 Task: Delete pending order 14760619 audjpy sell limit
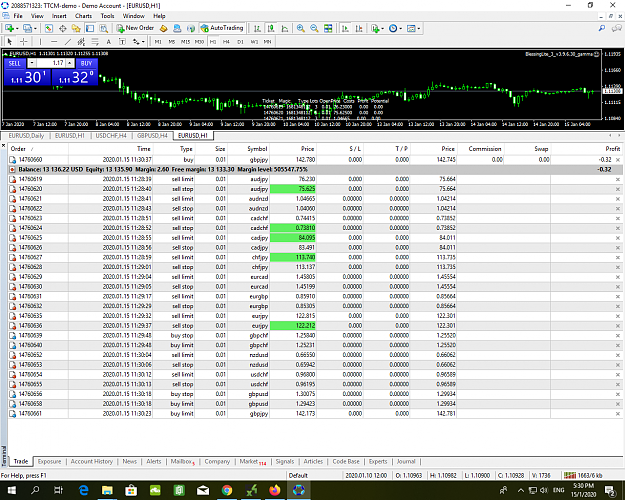point(618,179)
